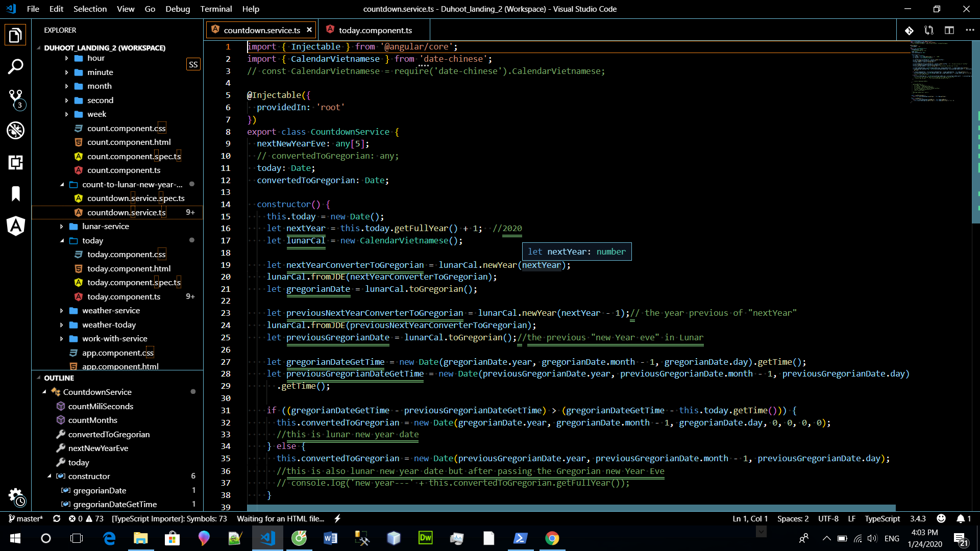Open the Search view in activity bar

point(15,66)
